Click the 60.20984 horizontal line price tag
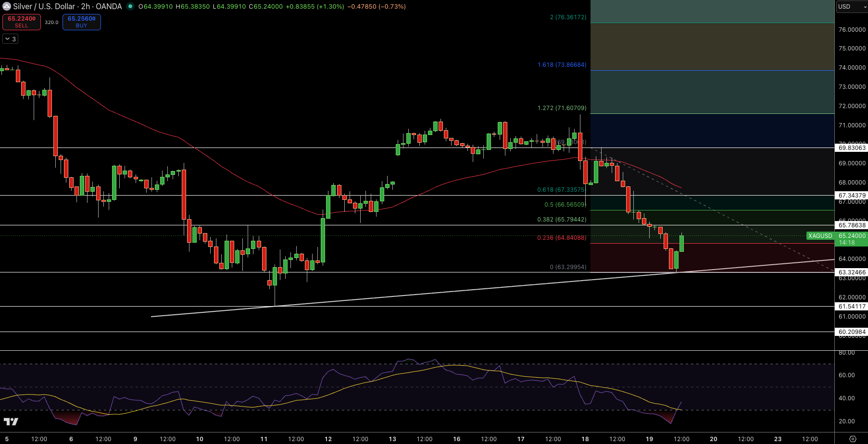 click(852, 332)
